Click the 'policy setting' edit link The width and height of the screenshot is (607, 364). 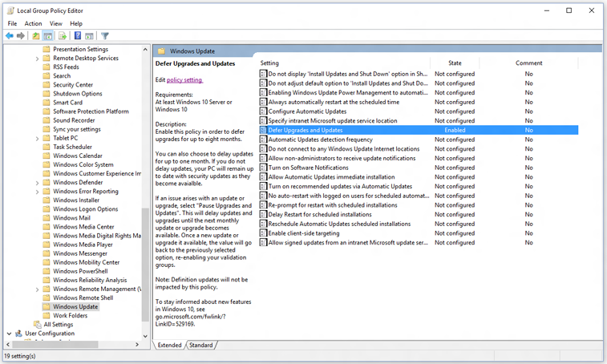184,79
